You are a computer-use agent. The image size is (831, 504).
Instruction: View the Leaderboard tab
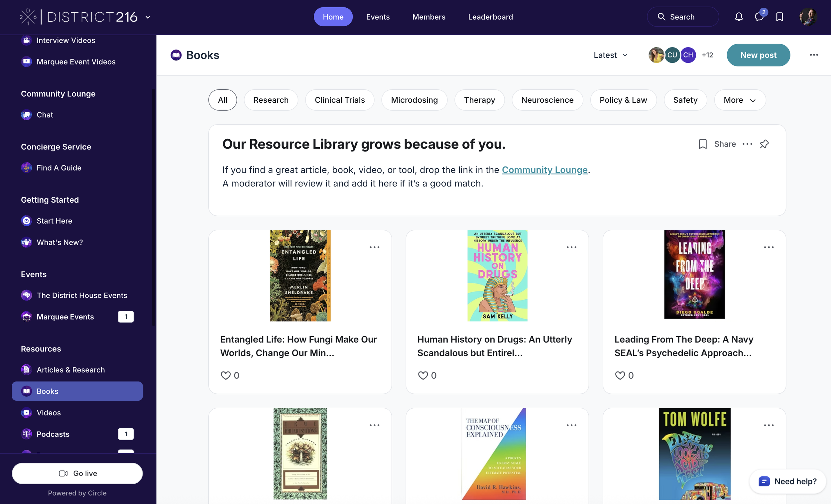point(490,17)
